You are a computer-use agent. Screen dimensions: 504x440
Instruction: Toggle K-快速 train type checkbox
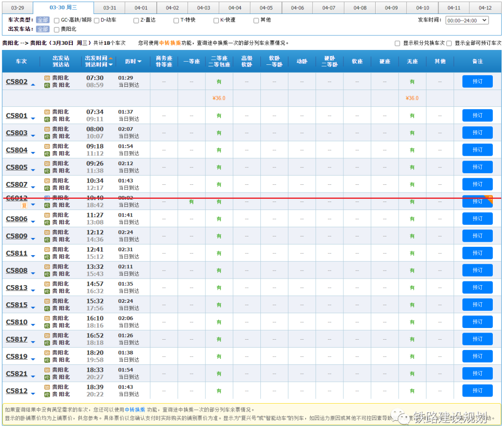point(216,21)
